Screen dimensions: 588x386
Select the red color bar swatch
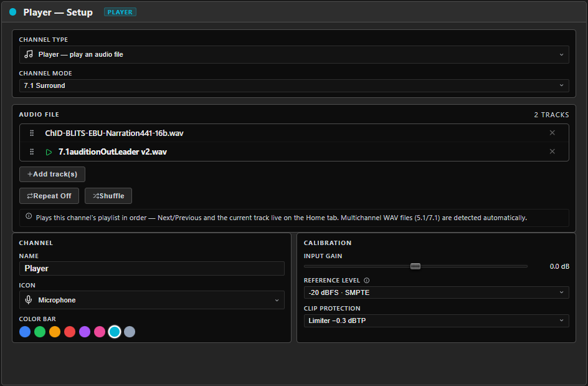pos(70,332)
